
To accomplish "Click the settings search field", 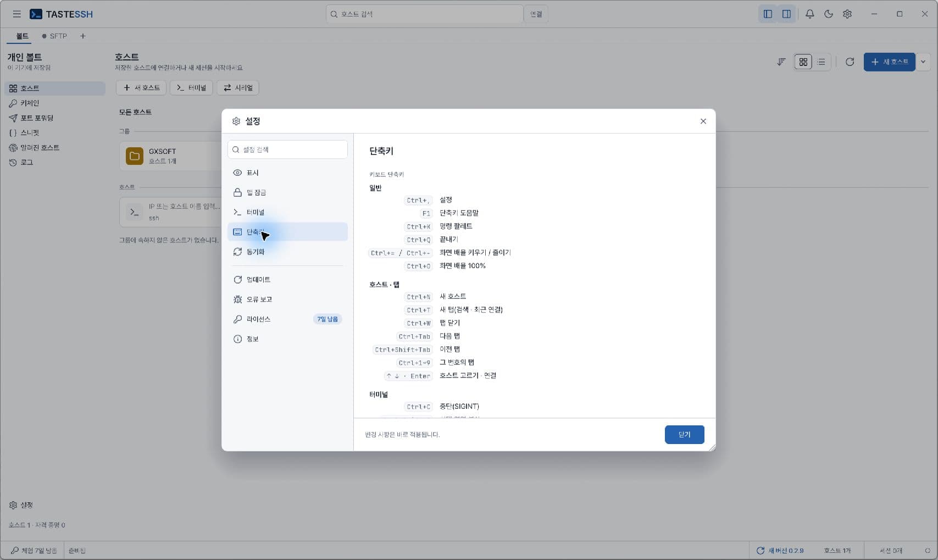I will (x=287, y=149).
